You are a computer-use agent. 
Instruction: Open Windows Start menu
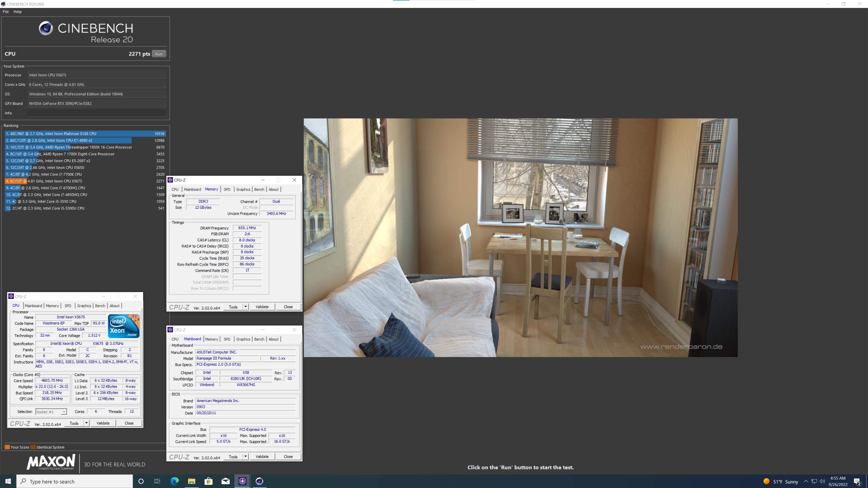[8, 481]
